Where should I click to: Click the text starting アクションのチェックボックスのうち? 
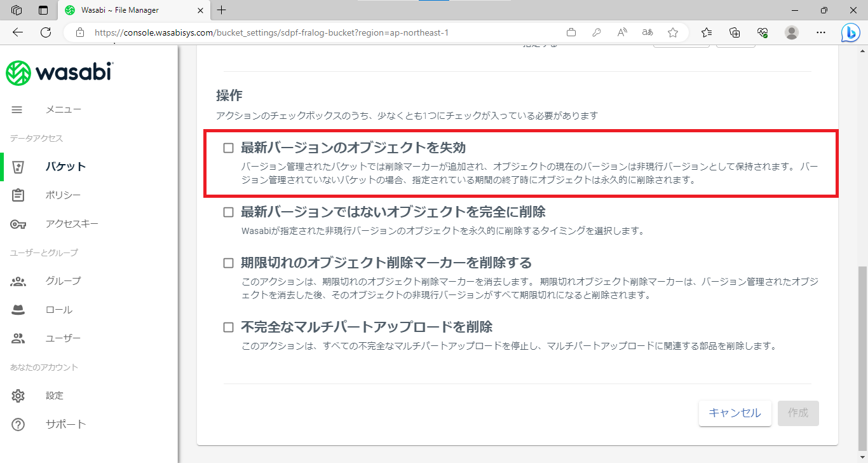click(407, 116)
